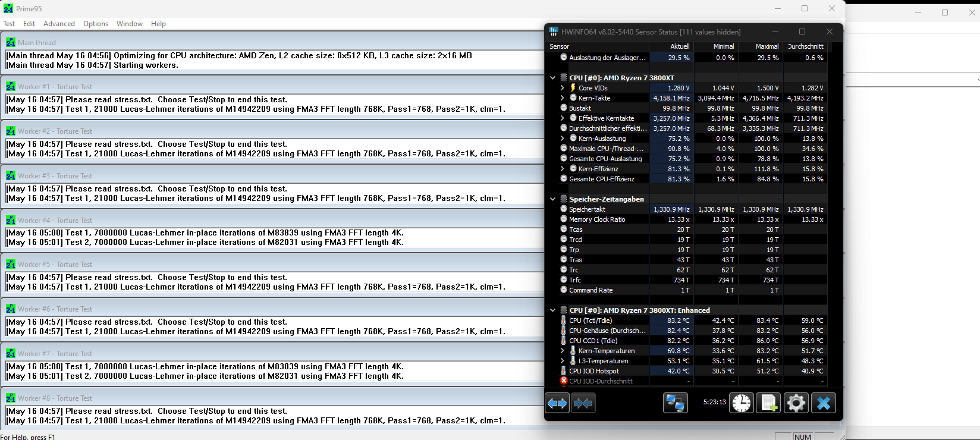Click the Prime95 title bar app icon
Screen dimensions: 980x440
[8, 8]
